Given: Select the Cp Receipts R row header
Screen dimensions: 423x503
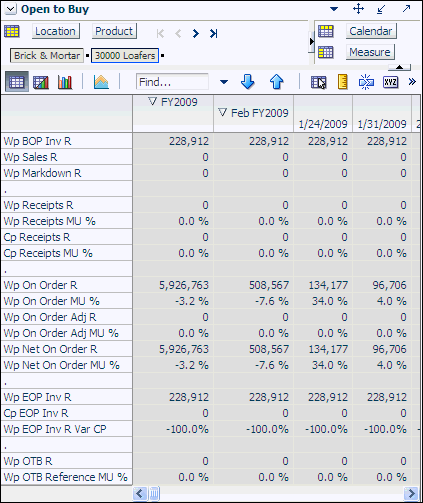Looking at the screenshot, I should [67, 237].
